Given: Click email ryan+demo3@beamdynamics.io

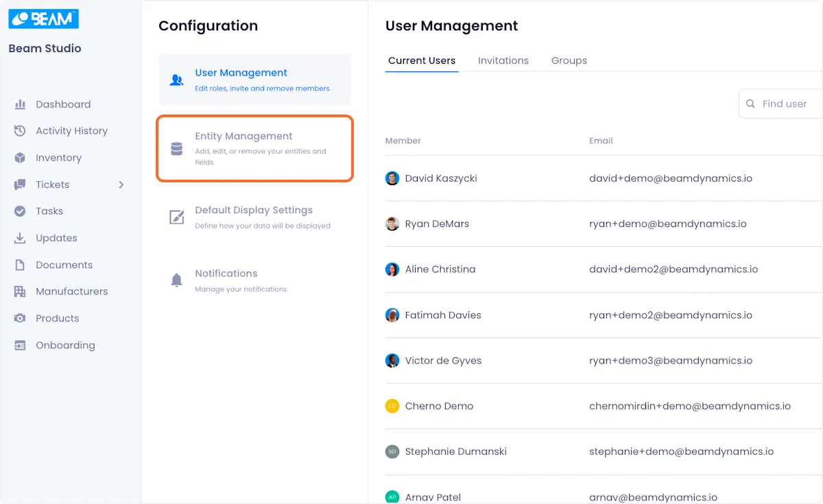Looking at the screenshot, I should pos(671,361).
